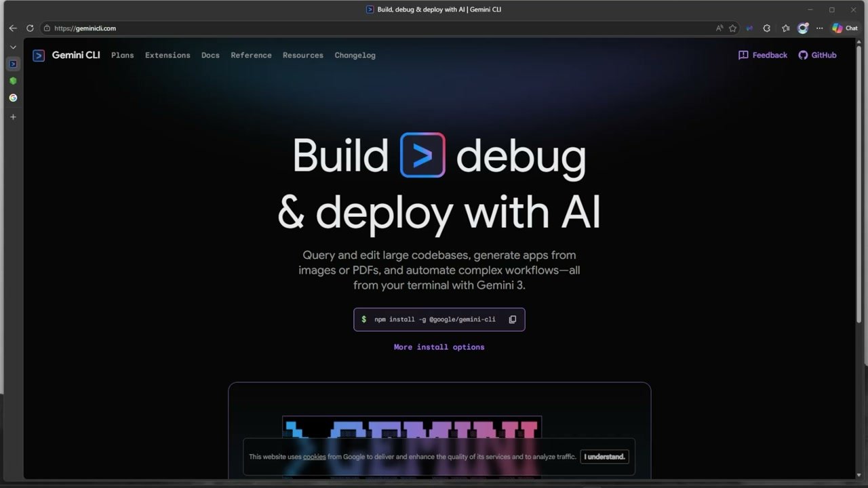Open the cookies link in the banner
The image size is (868, 488).
[x=314, y=457]
